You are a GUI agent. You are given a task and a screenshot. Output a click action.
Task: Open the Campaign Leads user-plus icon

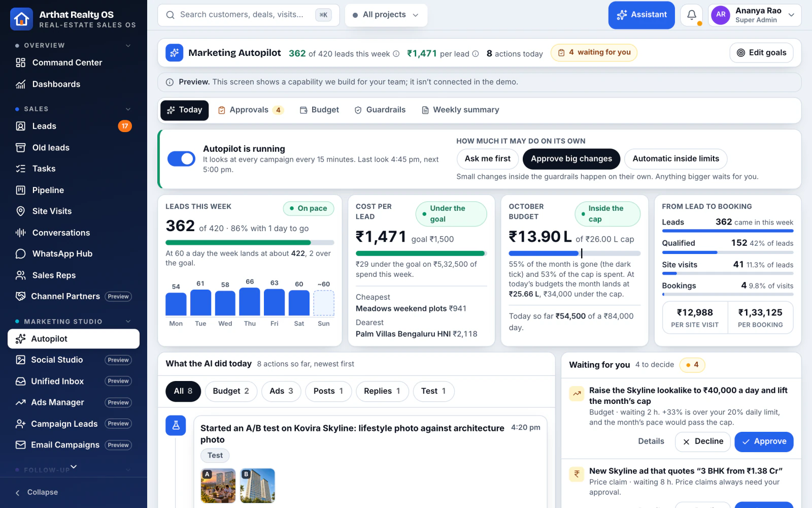pyautogui.click(x=20, y=424)
